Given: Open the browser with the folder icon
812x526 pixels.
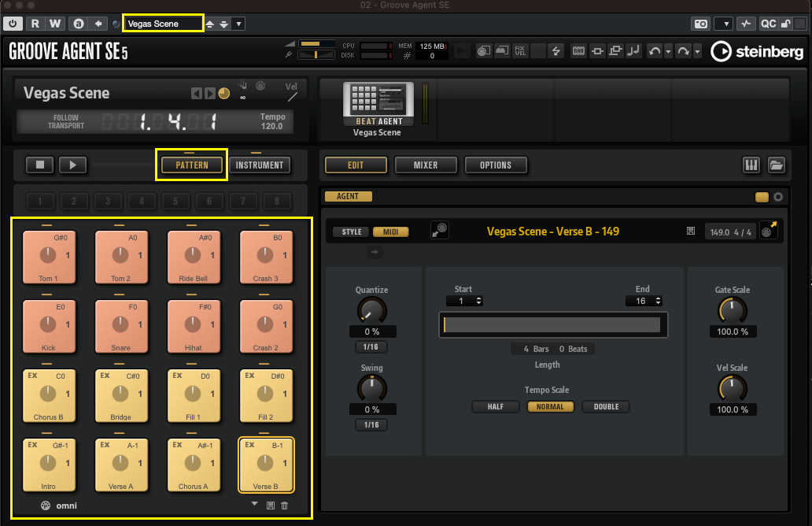Looking at the screenshot, I should 776,165.
